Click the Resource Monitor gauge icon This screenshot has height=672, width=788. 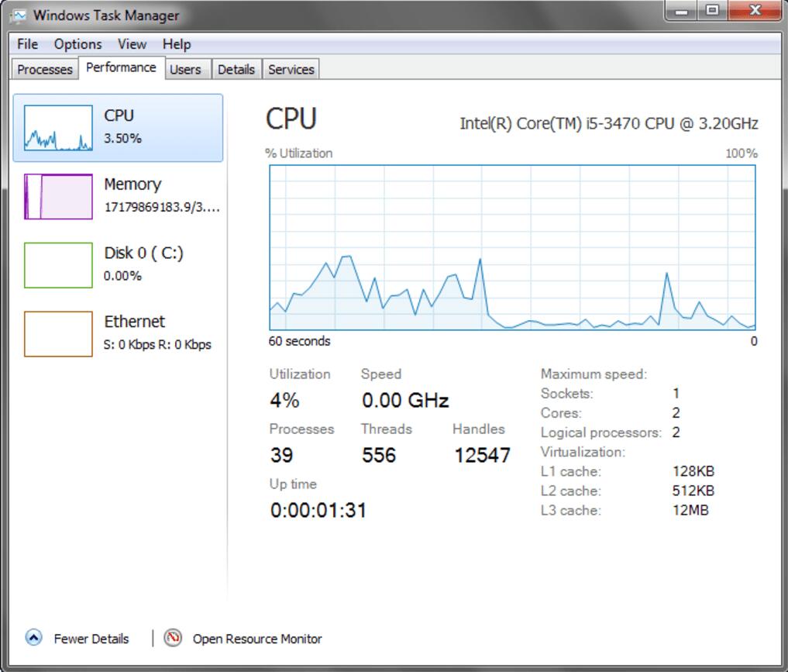174,638
